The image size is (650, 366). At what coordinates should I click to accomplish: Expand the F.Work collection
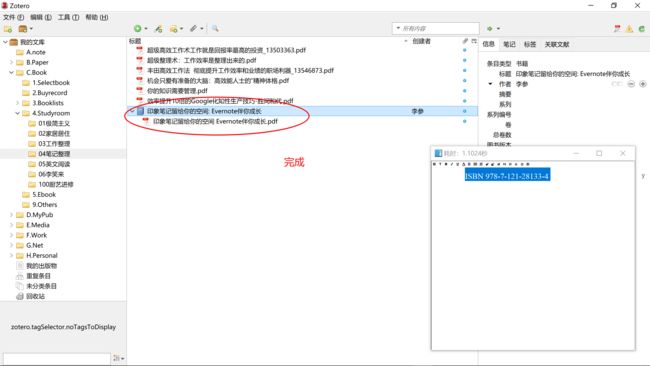tap(11, 235)
